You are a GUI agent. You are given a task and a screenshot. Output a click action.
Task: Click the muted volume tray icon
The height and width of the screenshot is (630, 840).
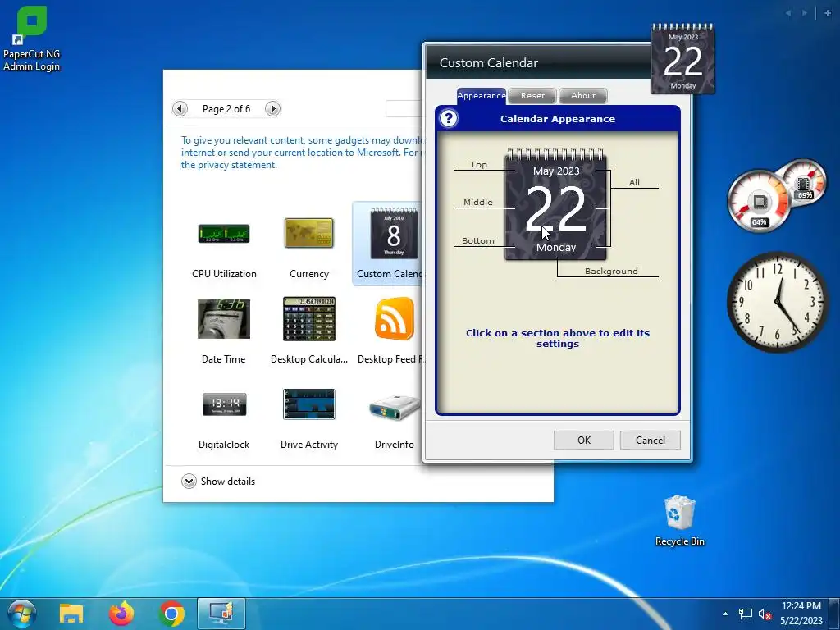coord(765,614)
